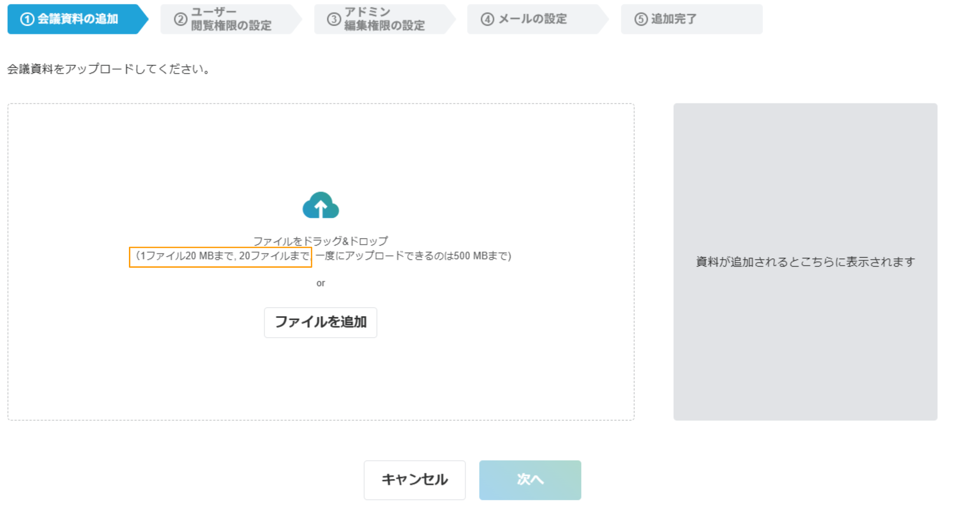The width and height of the screenshot is (980, 521).
Task: Click circled number 4 step icon
Action: (487, 19)
